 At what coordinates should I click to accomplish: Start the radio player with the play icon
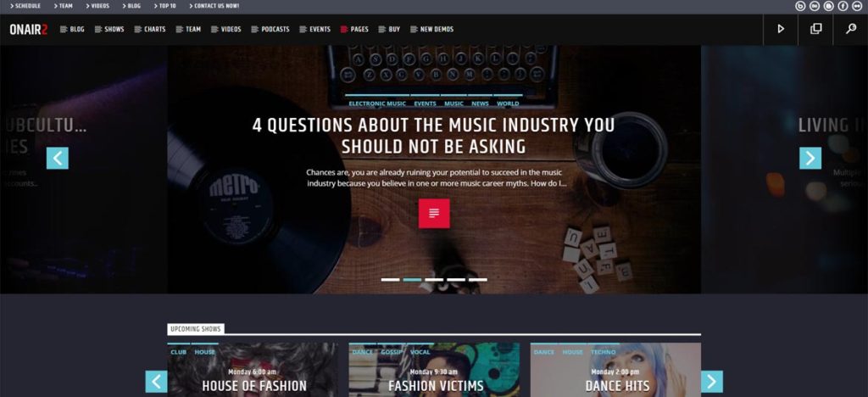pos(781,30)
